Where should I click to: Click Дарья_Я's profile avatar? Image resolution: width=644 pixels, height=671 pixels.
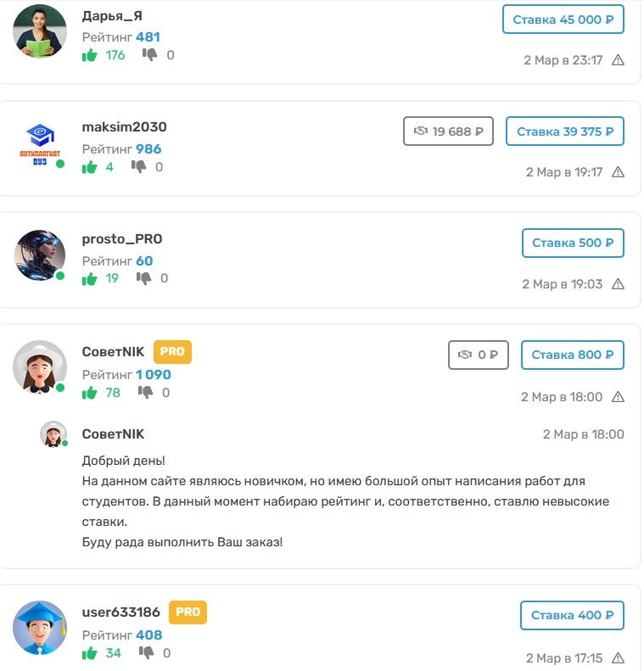click(40, 31)
